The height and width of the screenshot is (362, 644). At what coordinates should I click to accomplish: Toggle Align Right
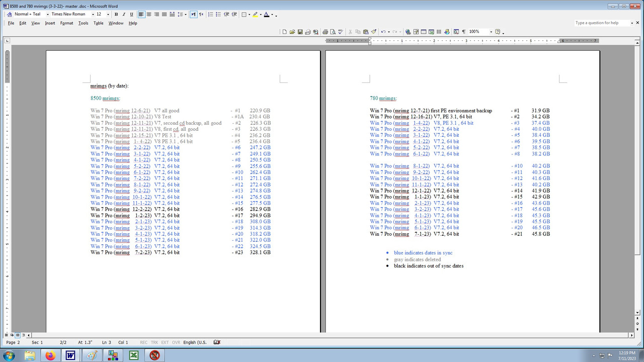[156, 14]
